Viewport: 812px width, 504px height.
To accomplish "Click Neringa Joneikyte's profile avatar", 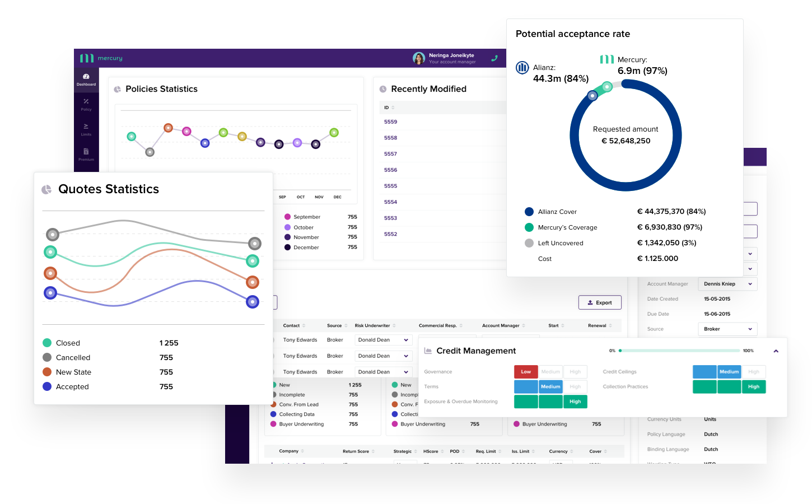I will coord(419,58).
